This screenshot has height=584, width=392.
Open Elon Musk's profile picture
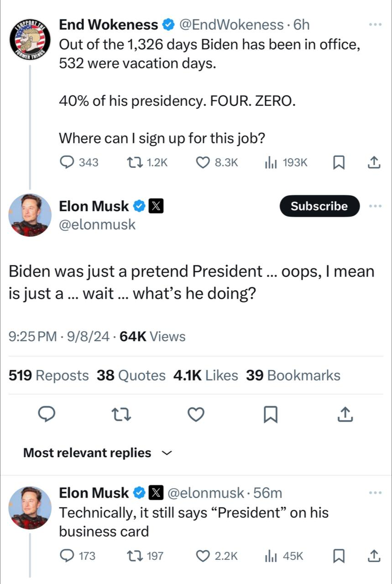30,215
